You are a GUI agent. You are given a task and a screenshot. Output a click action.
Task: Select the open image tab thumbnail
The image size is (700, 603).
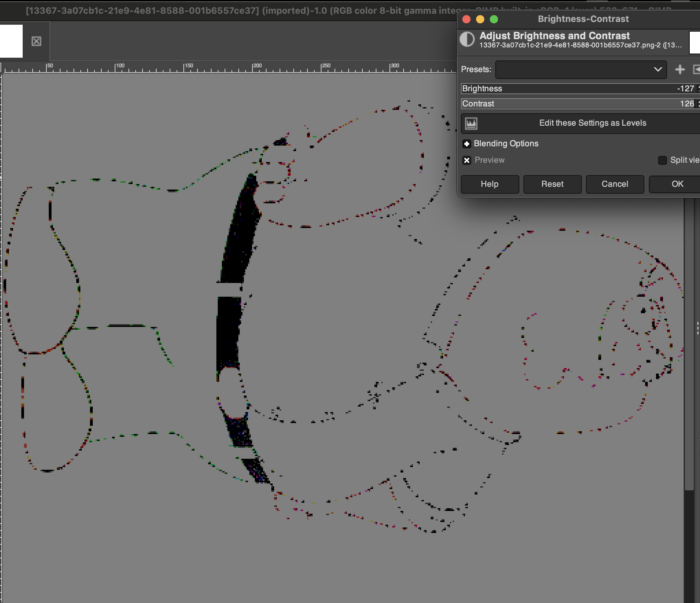click(x=11, y=41)
